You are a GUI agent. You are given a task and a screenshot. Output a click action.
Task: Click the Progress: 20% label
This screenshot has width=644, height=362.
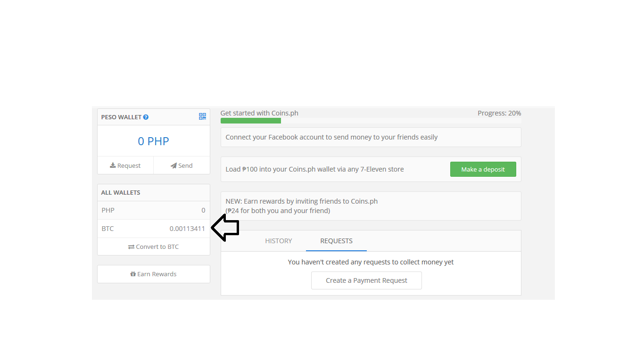(x=499, y=113)
